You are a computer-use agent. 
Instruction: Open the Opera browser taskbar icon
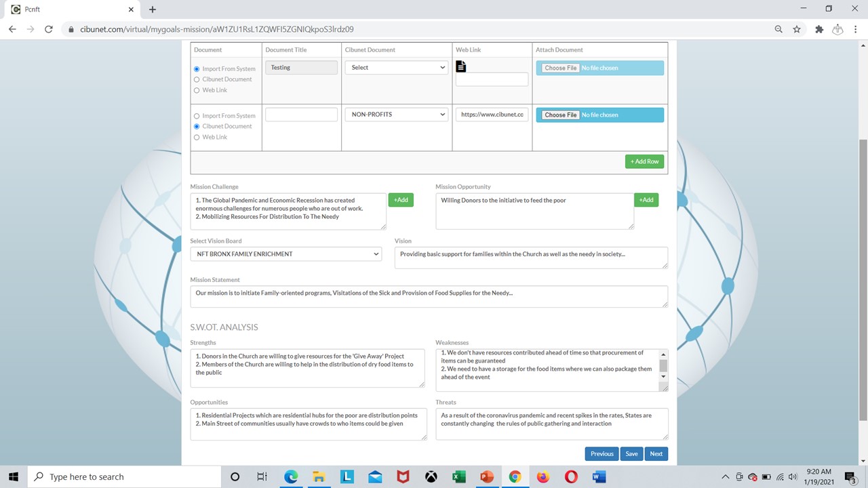pyautogui.click(x=571, y=476)
